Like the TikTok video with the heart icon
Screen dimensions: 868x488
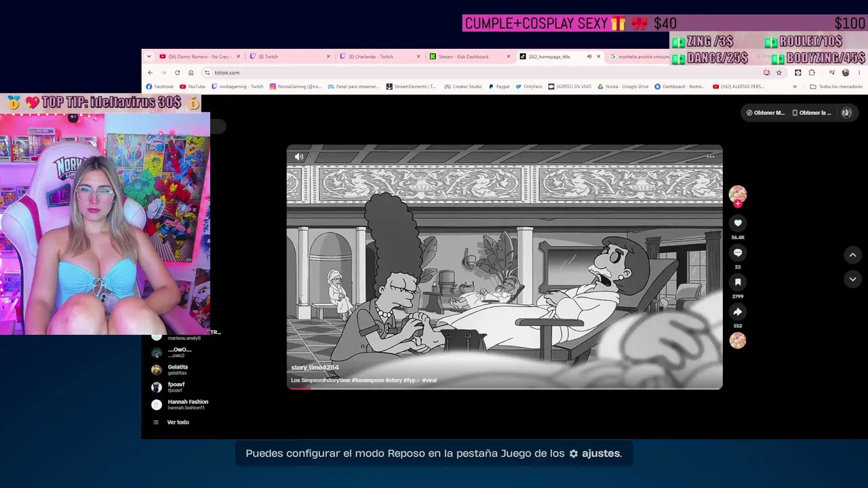(x=738, y=223)
